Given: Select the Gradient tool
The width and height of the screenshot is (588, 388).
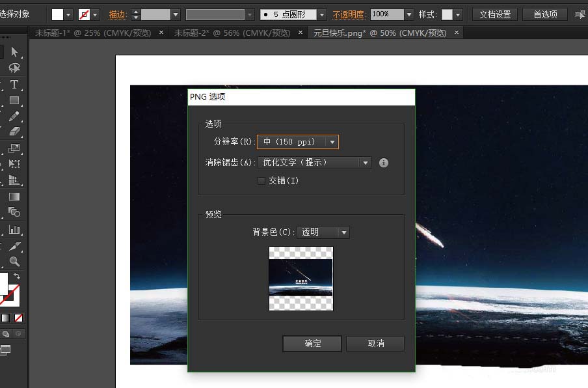Looking at the screenshot, I should pos(14,196).
